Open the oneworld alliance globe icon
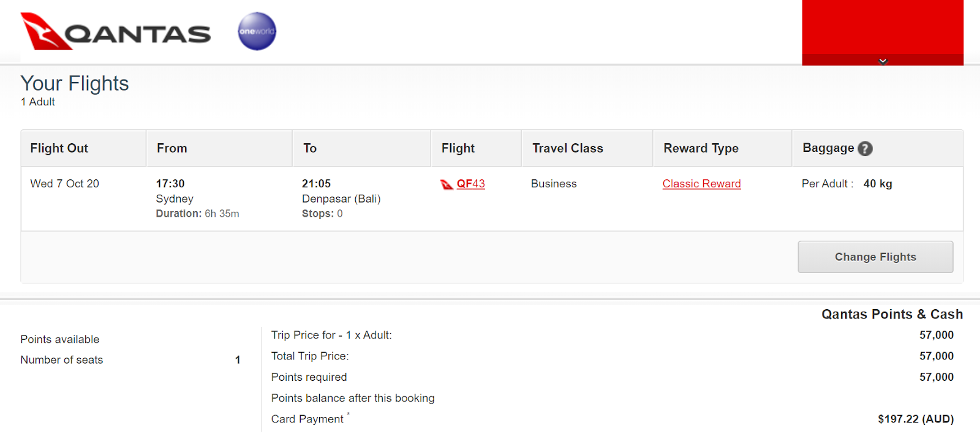This screenshot has width=980, height=439. tap(257, 31)
